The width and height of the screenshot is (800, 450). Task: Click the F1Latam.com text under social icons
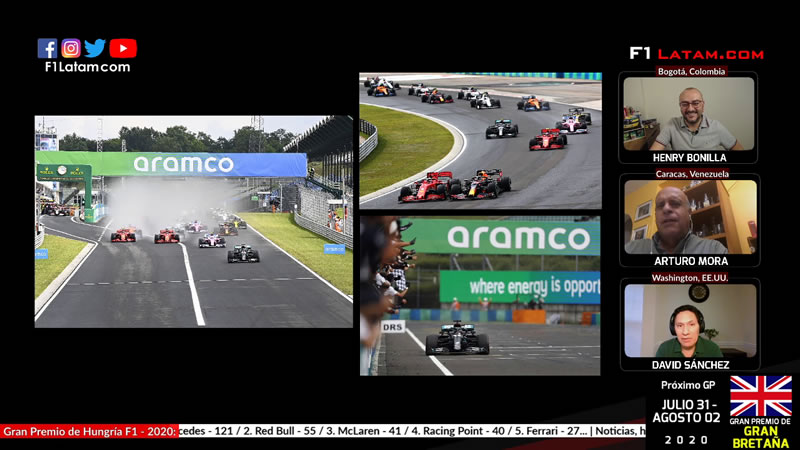tap(87, 67)
